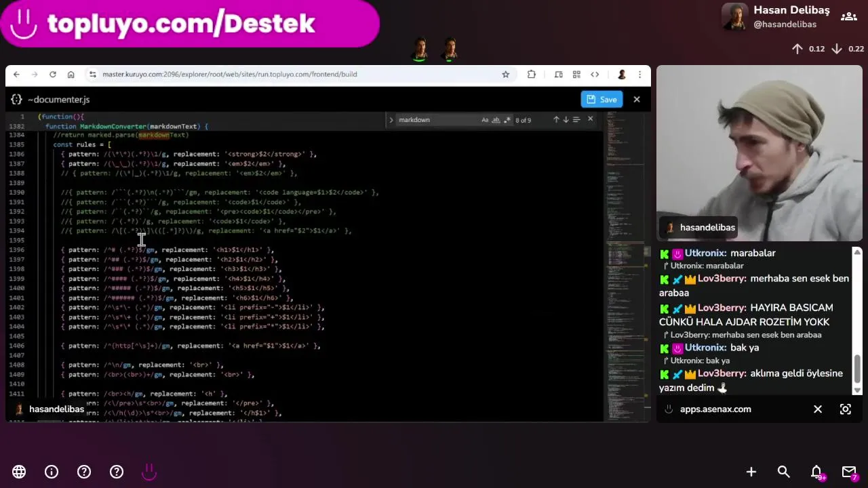Close the apps.asenax.com bar
868x488 pixels.
point(818,409)
